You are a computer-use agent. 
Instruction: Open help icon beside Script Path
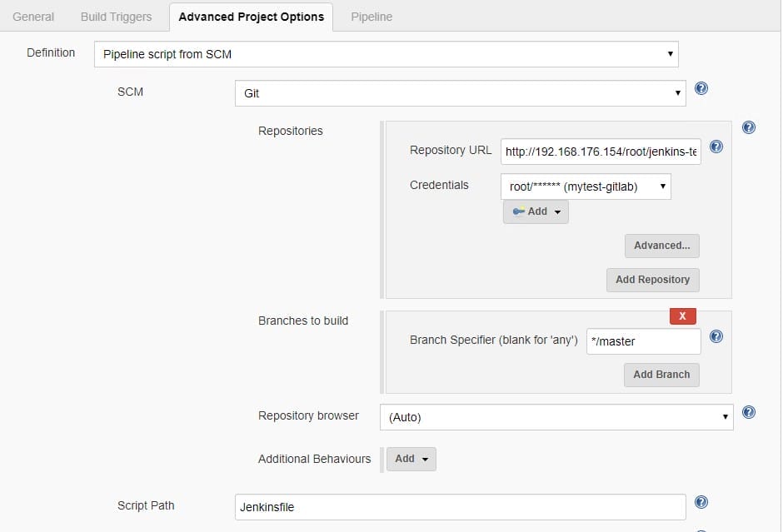point(701,502)
